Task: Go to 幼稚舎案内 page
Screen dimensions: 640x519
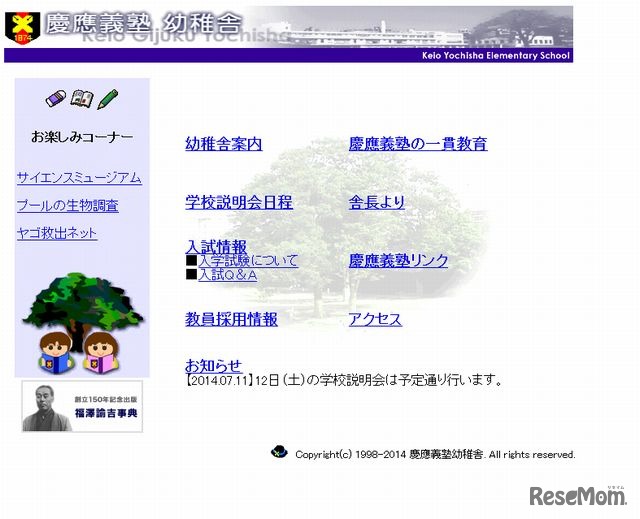Action: click(x=224, y=144)
